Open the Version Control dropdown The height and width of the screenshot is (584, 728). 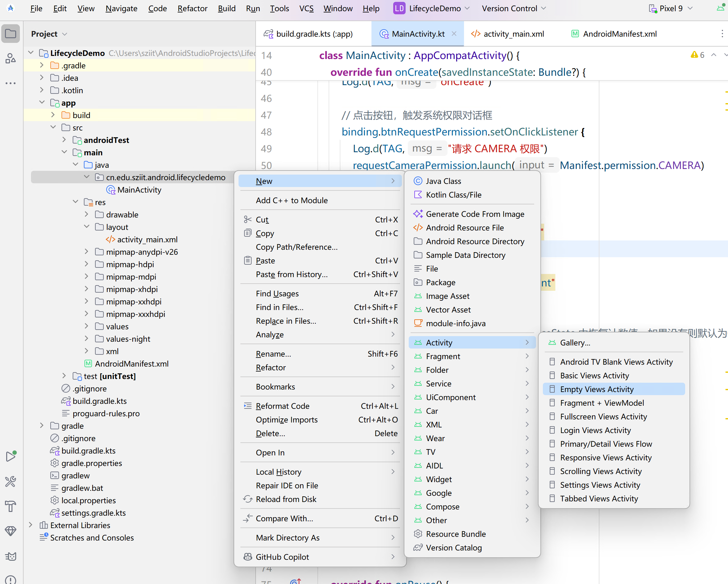pyautogui.click(x=514, y=8)
